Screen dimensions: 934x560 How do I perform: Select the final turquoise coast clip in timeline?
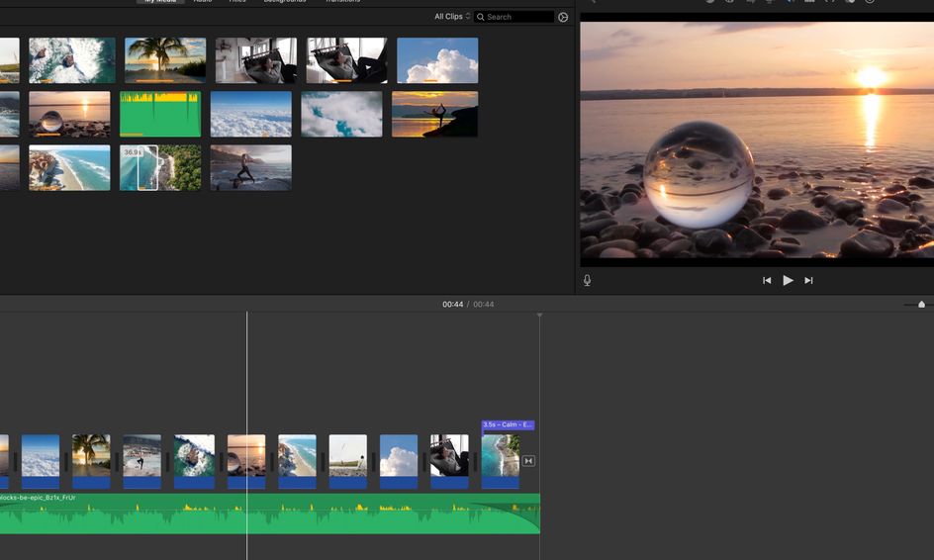pyautogui.click(x=501, y=462)
